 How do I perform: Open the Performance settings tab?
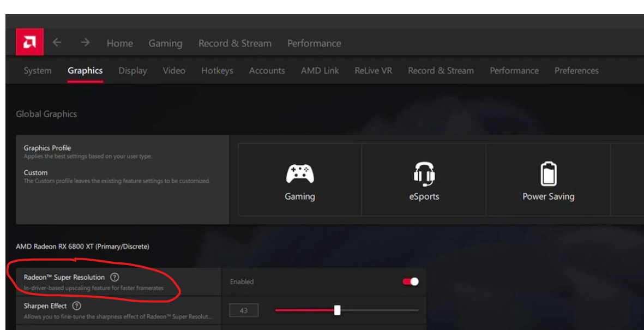(514, 71)
